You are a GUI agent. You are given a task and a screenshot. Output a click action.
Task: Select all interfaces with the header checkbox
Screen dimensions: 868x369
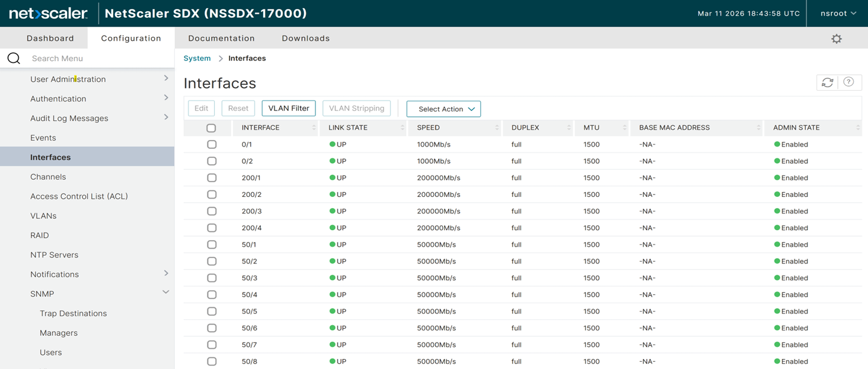point(212,128)
